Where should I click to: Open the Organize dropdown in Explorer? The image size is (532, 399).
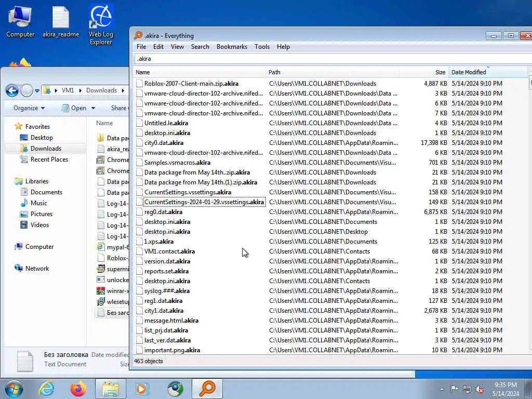(29, 108)
